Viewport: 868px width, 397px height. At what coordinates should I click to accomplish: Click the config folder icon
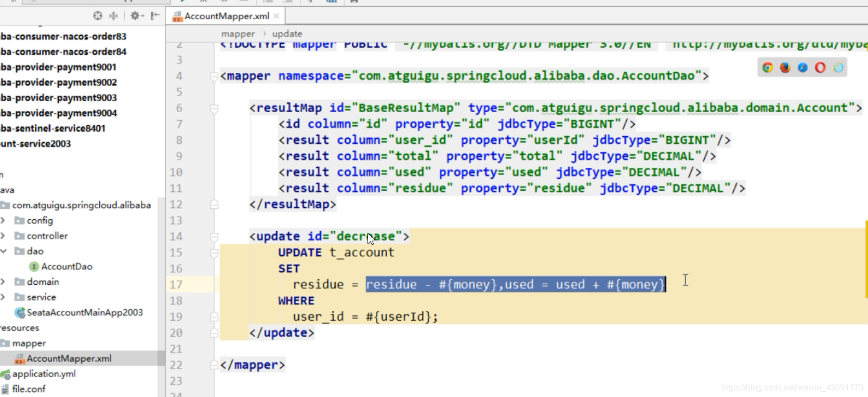pos(20,220)
